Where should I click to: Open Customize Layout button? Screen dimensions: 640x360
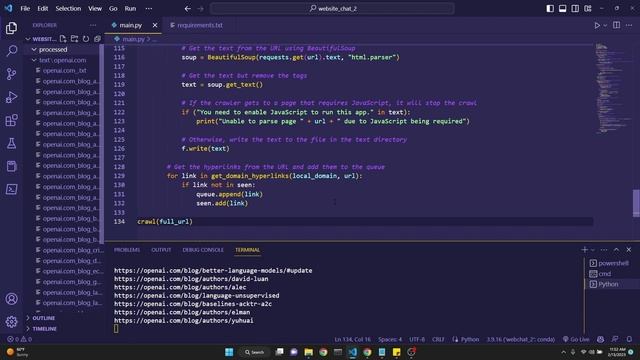(x=588, y=8)
